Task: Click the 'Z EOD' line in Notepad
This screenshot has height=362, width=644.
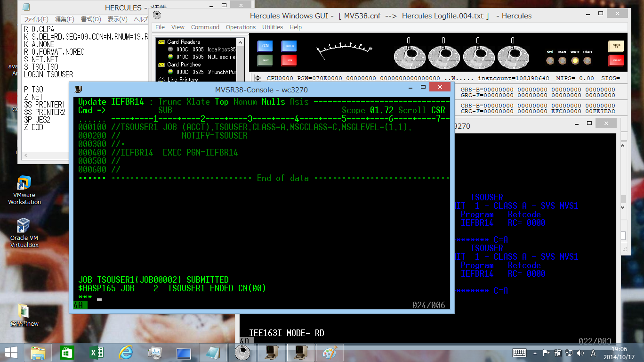Action: pyautogui.click(x=33, y=127)
